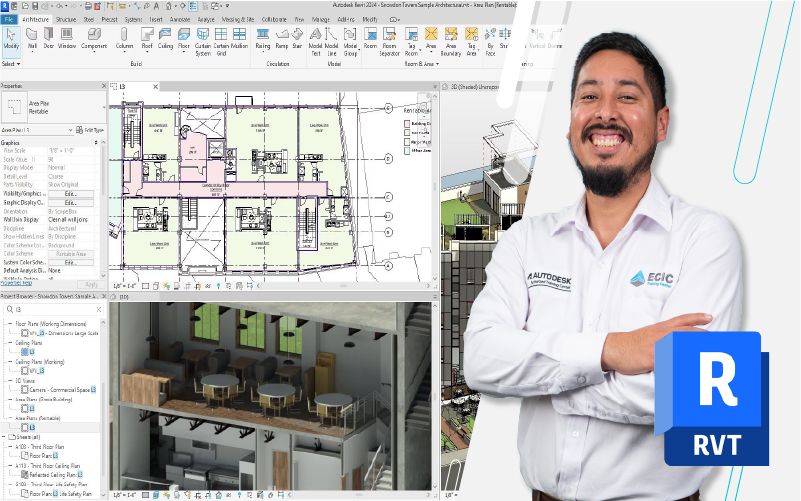The width and height of the screenshot is (801, 501).
Task: Open the Massing & Site ribbon tab
Action: click(238, 19)
